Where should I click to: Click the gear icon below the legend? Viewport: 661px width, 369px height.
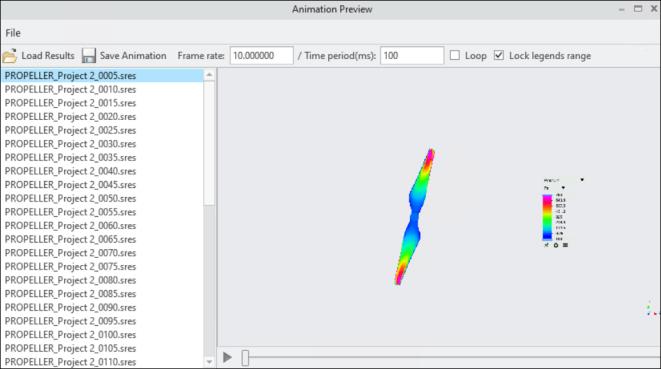[x=556, y=245]
